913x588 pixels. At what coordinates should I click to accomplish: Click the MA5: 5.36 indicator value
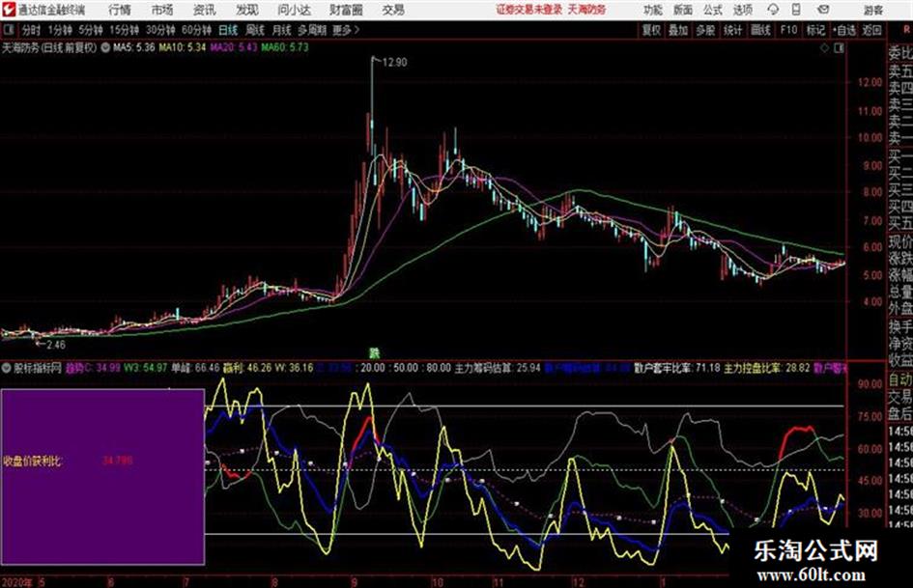click(134, 47)
